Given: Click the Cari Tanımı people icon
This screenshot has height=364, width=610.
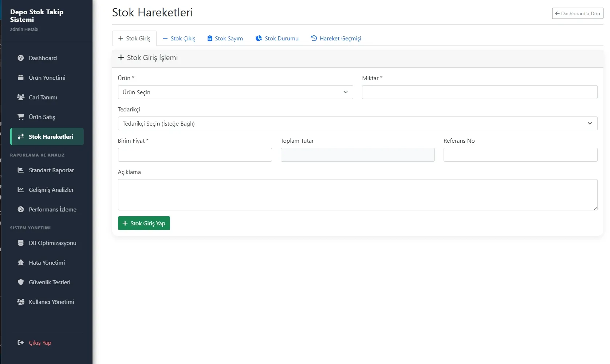Looking at the screenshot, I should tap(21, 97).
